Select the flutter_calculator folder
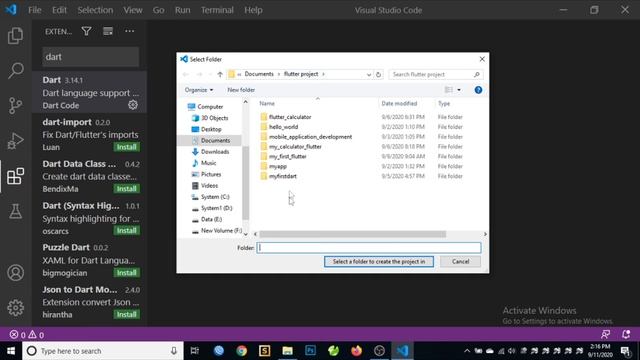 (x=290, y=117)
